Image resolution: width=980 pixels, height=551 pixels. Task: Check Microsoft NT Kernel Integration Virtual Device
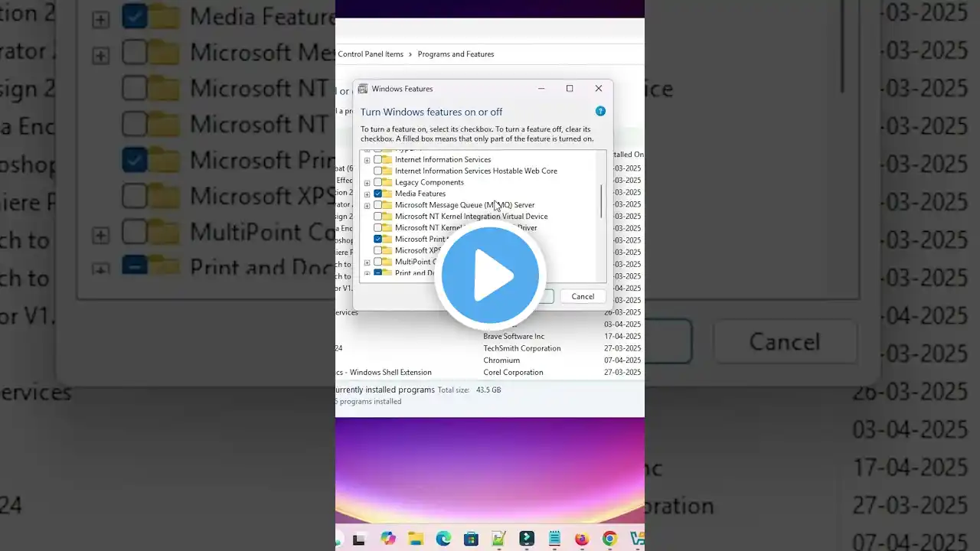(377, 217)
